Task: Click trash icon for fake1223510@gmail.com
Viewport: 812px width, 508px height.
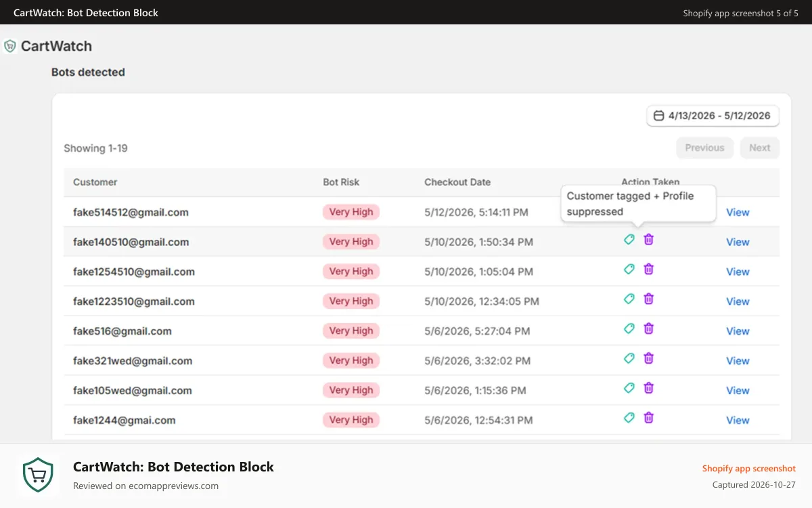Action: [649, 299]
